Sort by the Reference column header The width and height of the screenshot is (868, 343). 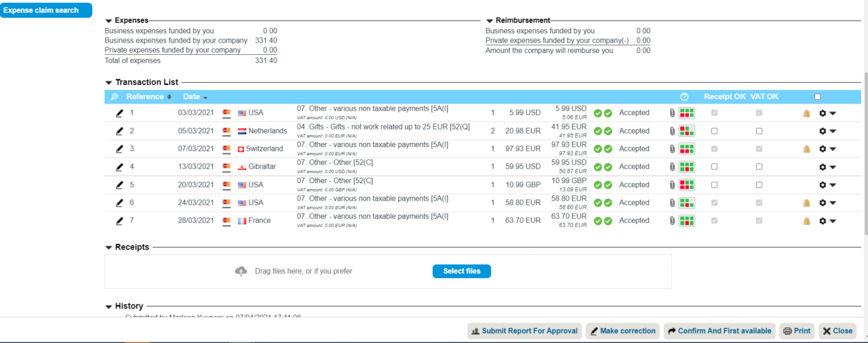149,97
